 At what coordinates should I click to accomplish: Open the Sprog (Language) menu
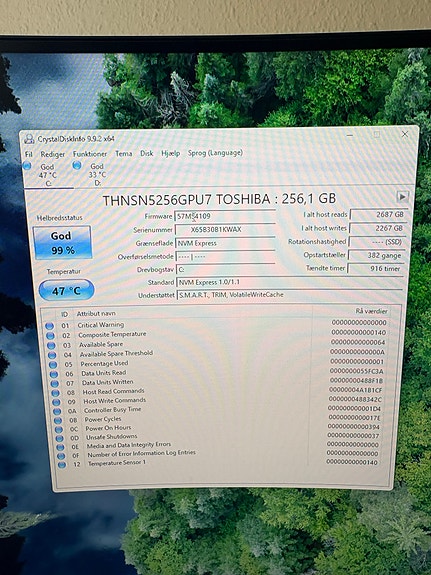tap(215, 153)
